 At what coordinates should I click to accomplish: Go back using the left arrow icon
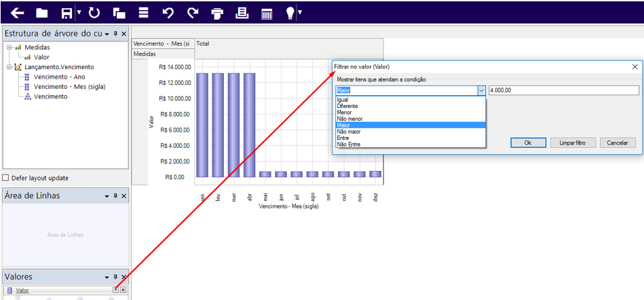17,13
